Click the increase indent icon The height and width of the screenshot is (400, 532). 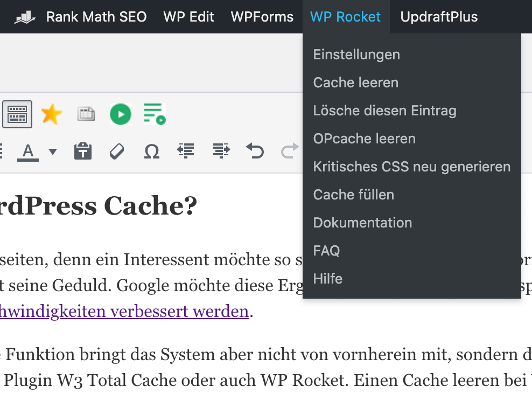[x=221, y=151]
